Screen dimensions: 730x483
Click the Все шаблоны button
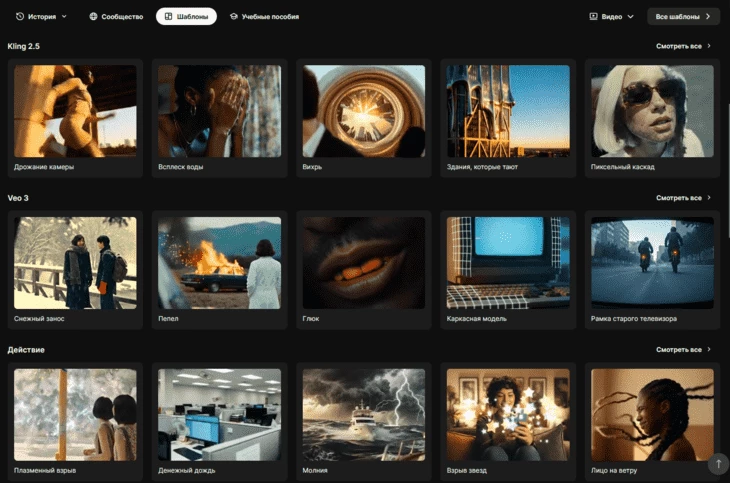(x=683, y=16)
